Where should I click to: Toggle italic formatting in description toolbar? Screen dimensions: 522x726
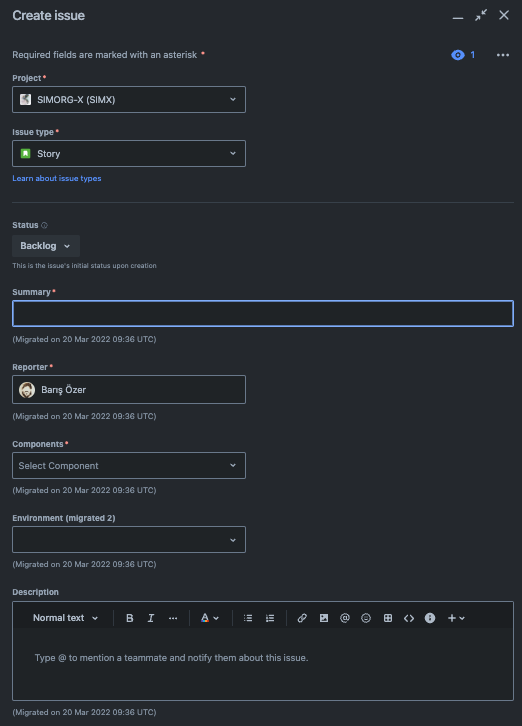(151, 618)
